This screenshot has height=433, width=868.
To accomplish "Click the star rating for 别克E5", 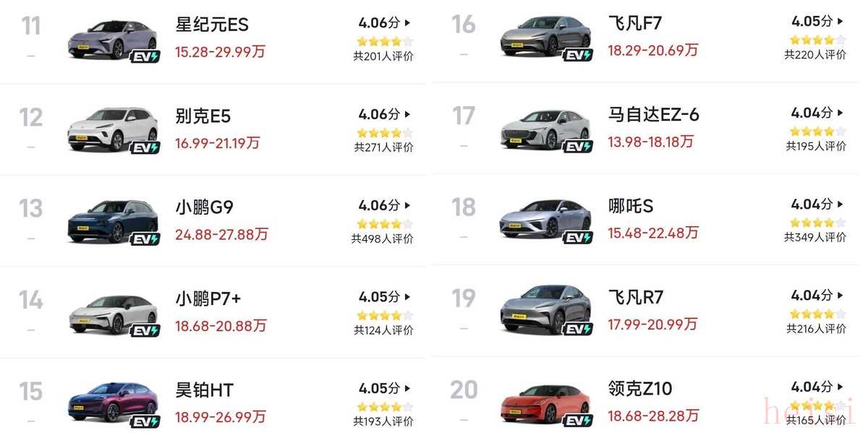I will (384, 133).
